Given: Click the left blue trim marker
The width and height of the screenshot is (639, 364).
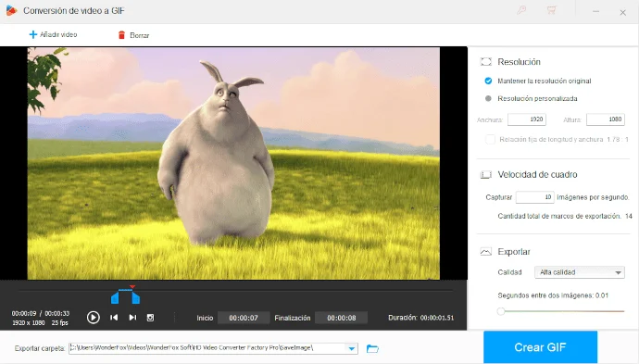Looking at the screenshot, I should [x=115, y=297].
